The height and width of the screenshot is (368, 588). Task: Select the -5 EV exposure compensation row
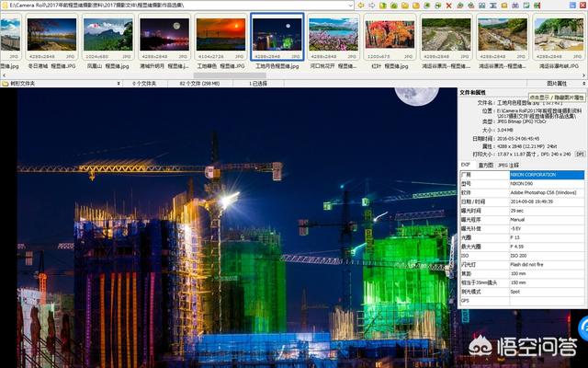point(522,229)
